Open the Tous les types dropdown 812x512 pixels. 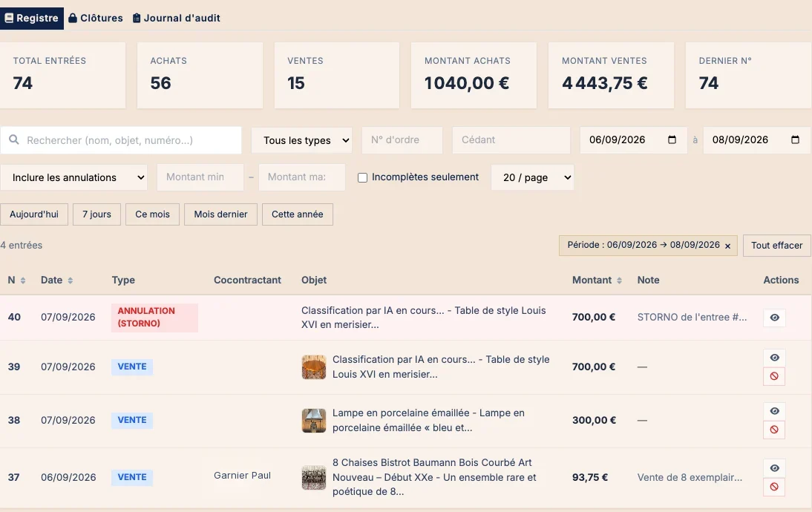coord(302,140)
